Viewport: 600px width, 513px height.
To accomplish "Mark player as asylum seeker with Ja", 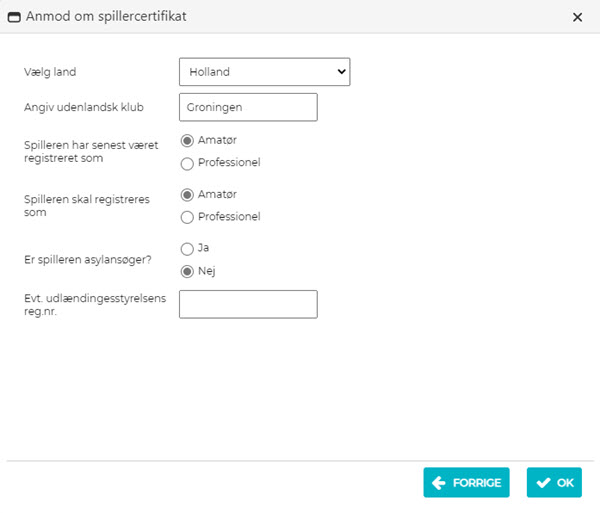I will tap(187, 249).
